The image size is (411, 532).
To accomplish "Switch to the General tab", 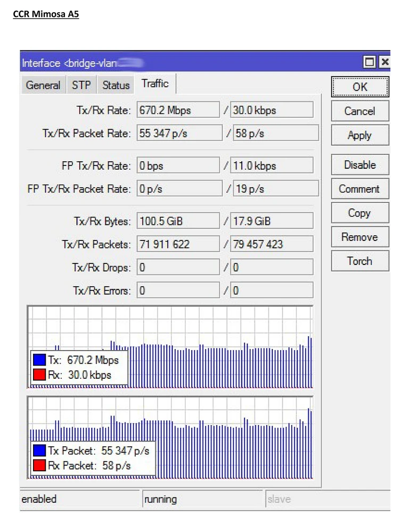I will point(43,85).
